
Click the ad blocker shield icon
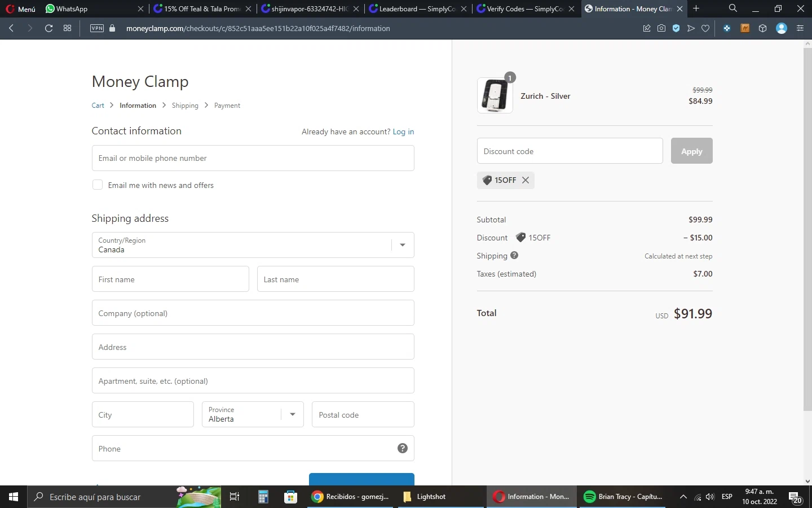pyautogui.click(x=676, y=28)
